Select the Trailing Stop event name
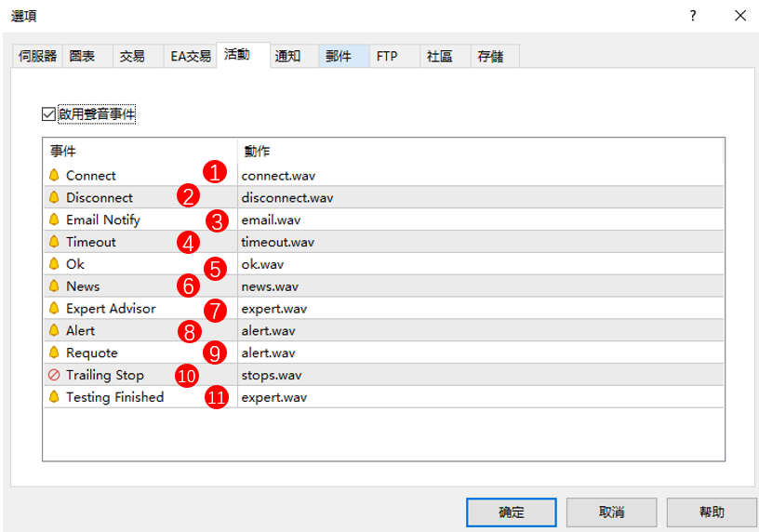The image size is (759, 532). click(105, 375)
